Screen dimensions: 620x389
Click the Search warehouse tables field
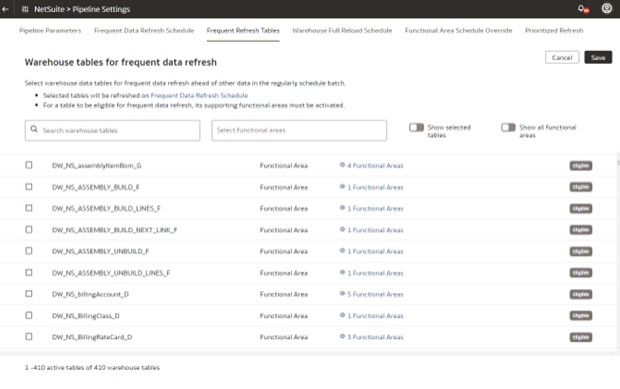click(112, 130)
